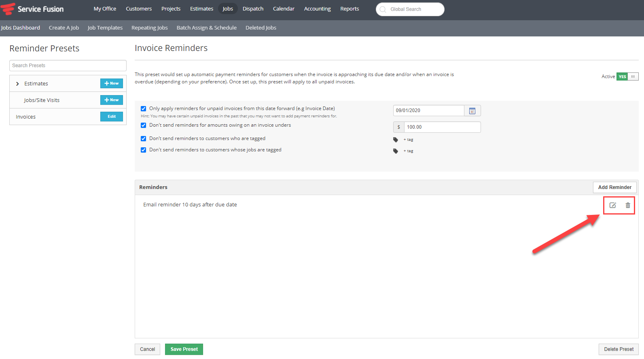Click Edit for Invoices preset
This screenshot has width=644, height=359.
tap(112, 117)
